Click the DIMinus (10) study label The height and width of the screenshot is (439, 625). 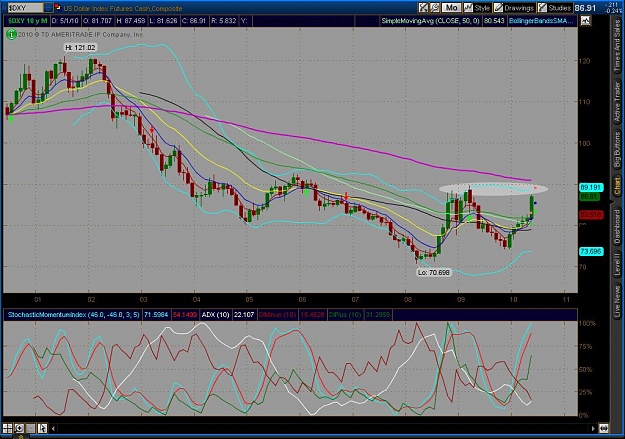(x=277, y=315)
